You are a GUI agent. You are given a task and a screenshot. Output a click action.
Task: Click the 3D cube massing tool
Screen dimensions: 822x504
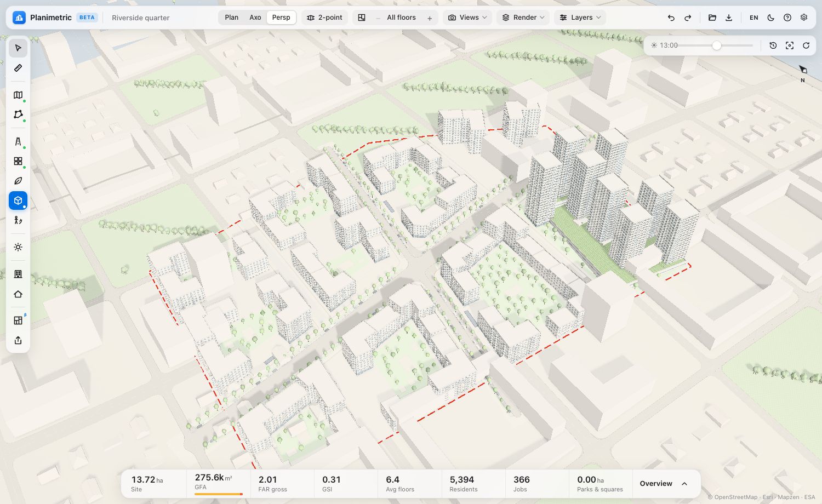click(18, 201)
